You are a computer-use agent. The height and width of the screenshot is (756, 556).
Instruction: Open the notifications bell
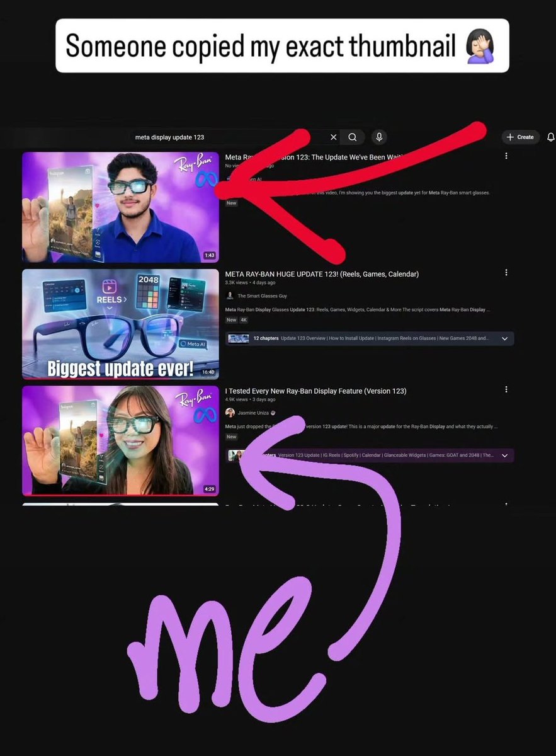(x=551, y=137)
